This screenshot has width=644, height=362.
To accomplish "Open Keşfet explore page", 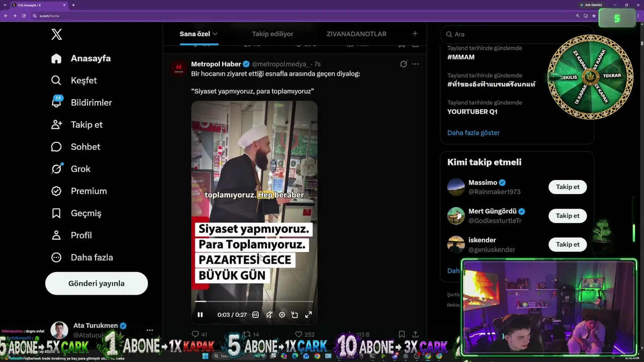I will 74,80.
